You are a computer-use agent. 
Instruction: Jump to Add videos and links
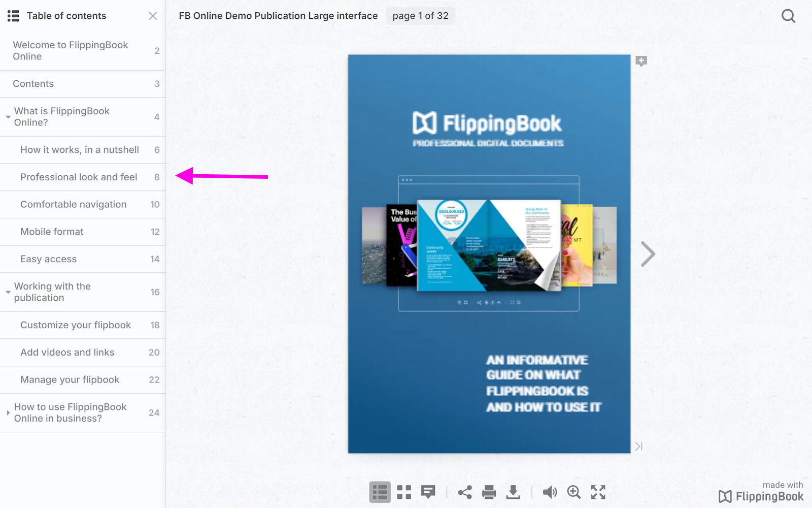coord(83,353)
